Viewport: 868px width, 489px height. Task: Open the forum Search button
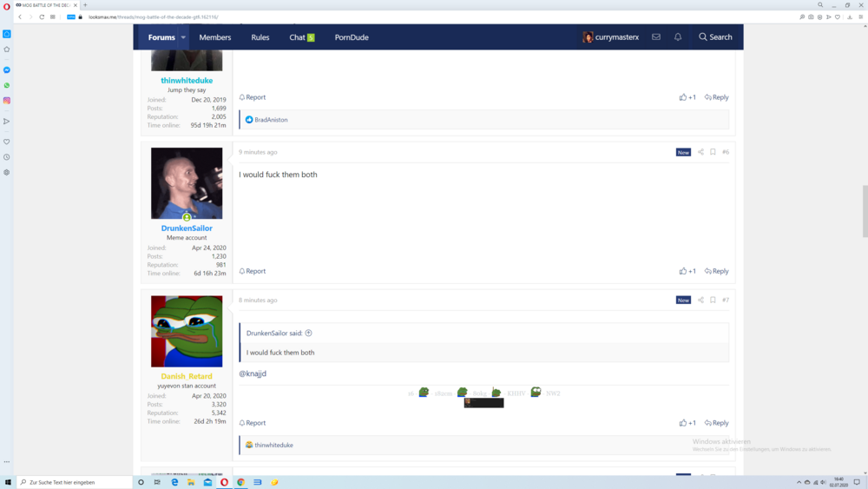(x=715, y=37)
